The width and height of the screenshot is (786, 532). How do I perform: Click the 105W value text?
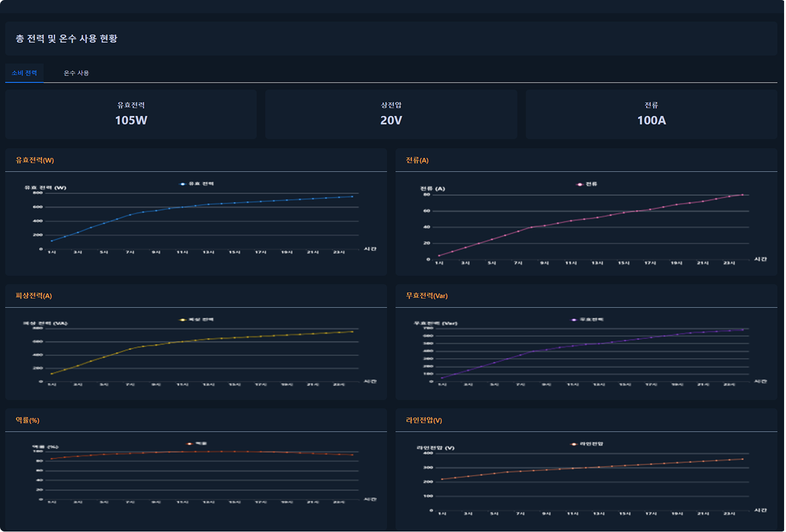pyautogui.click(x=131, y=120)
